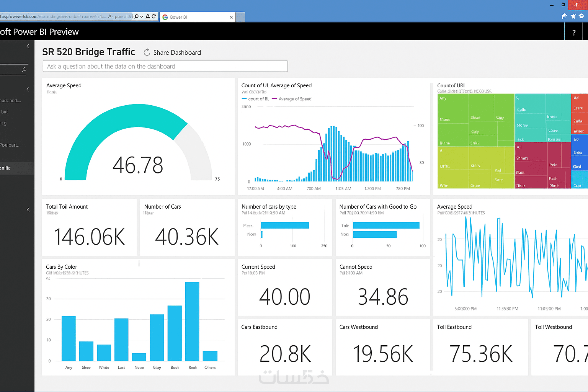
Task: Close the Bower BI browser tab
Action: [x=231, y=17]
